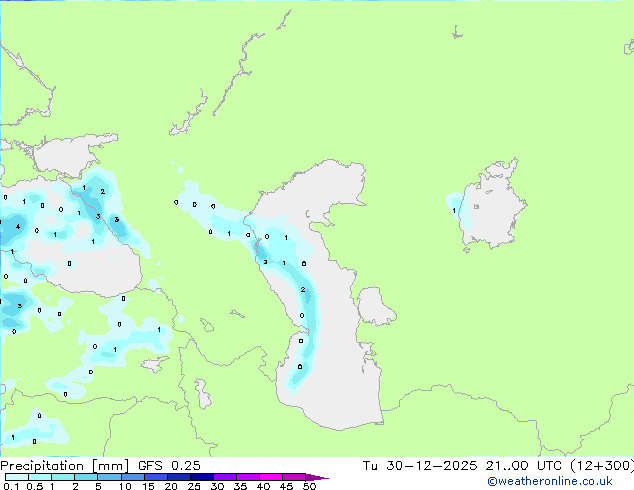Click the precipitation value '4' on the map

[x=18, y=226]
